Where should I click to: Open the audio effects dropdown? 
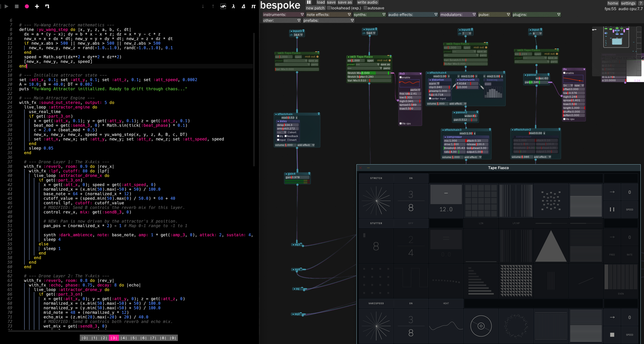click(x=413, y=14)
